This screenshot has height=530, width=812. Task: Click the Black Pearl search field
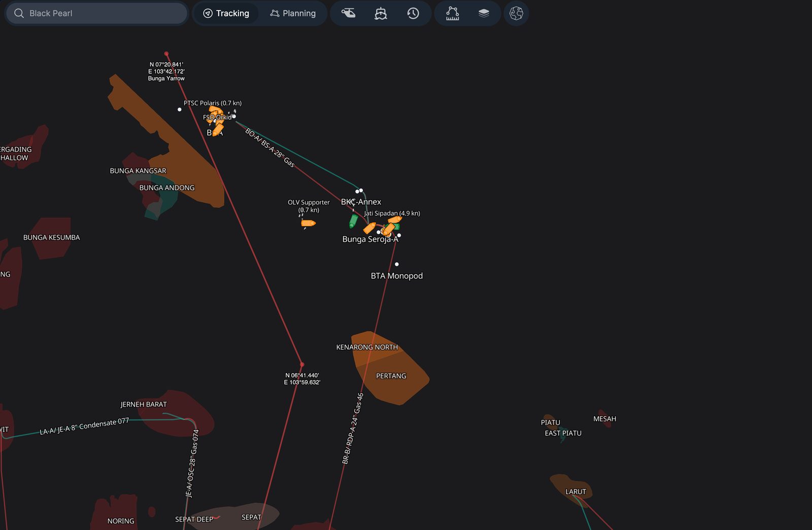click(x=97, y=13)
